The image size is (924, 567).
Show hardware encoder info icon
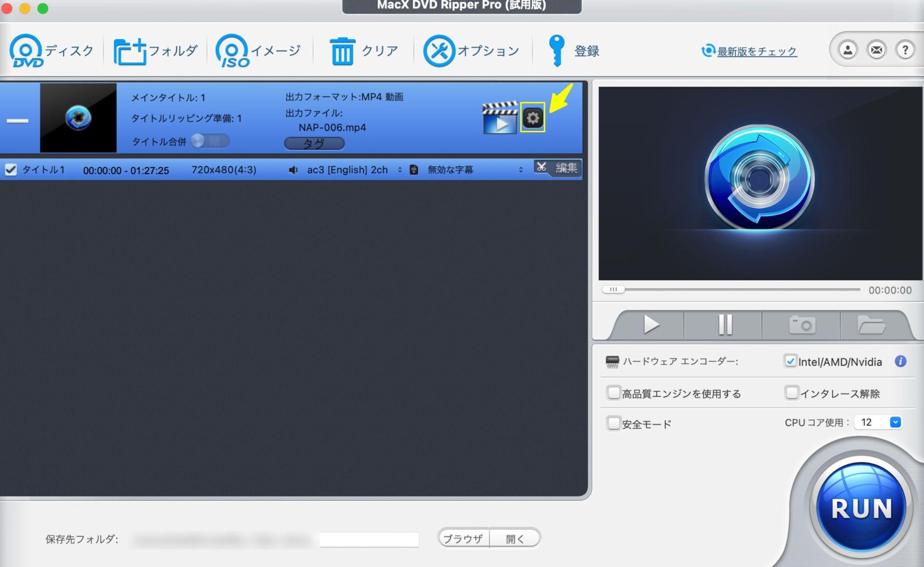coord(901,361)
